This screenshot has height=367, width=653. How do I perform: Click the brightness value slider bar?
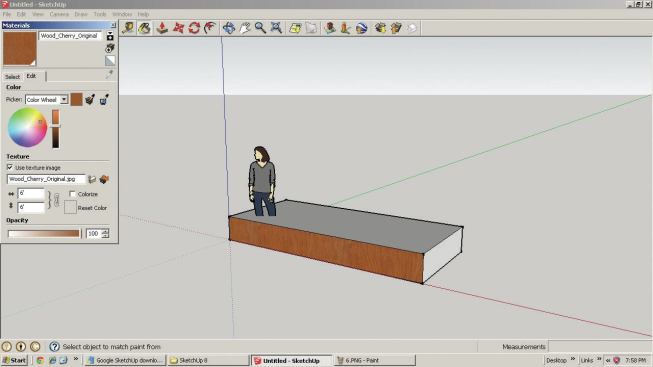coord(55,129)
